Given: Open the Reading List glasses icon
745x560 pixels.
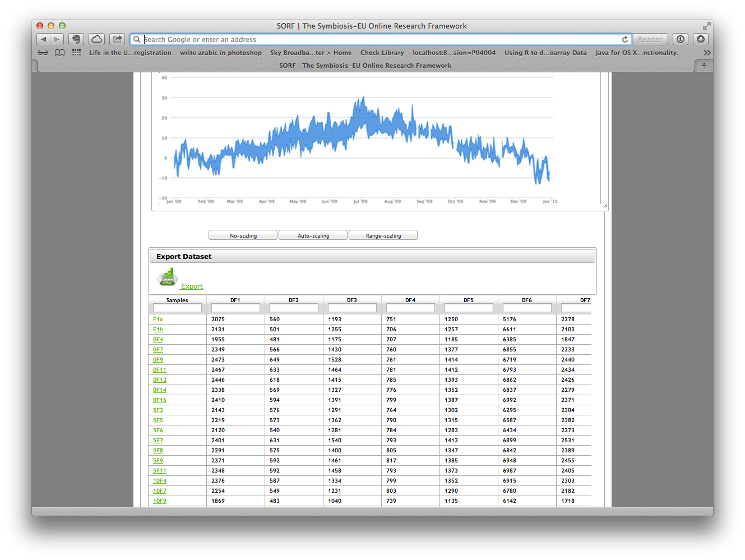Looking at the screenshot, I should coord(43,53).
